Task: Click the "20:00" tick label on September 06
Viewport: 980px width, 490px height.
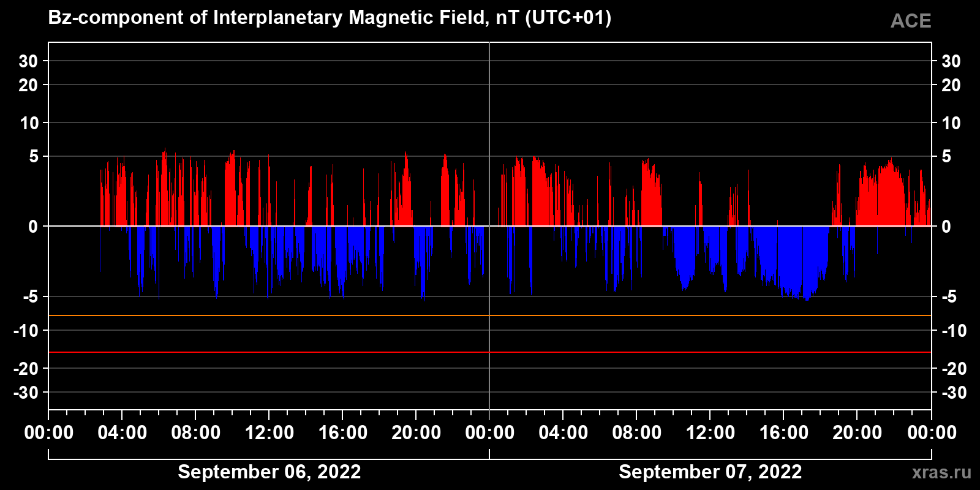Action: click(x=417, y=432)
